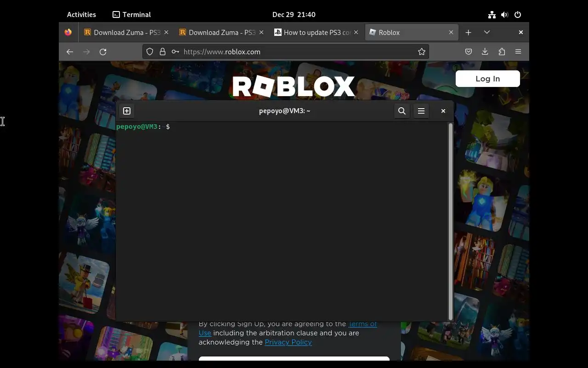Open Save to Pocket

tap(469, 52)
